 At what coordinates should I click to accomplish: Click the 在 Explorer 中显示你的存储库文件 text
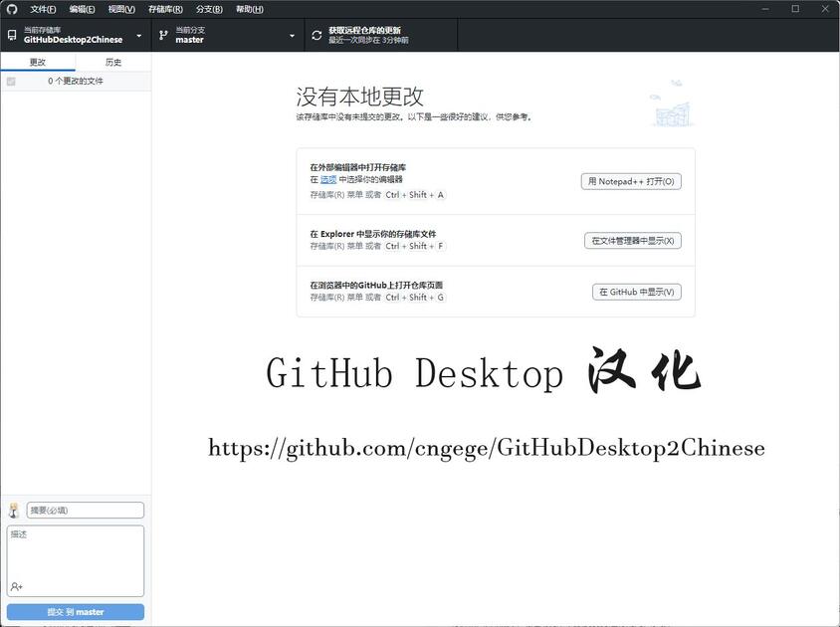(x=373, y=234)
